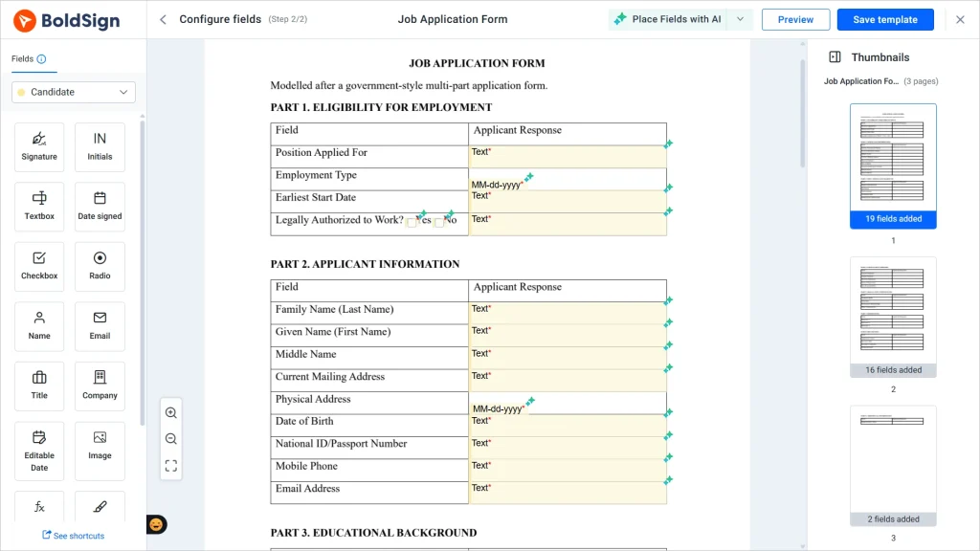
Task: Pick the Title field tool
Action: pos(39,386)
